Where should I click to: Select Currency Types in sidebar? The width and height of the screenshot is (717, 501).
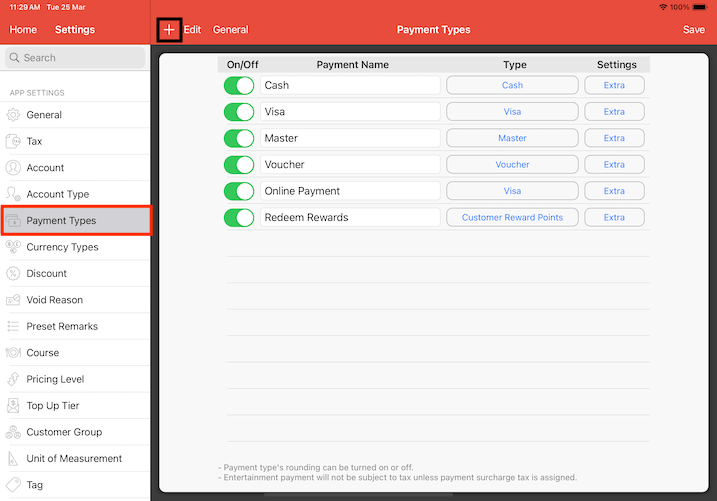click(x=75, y=247)
